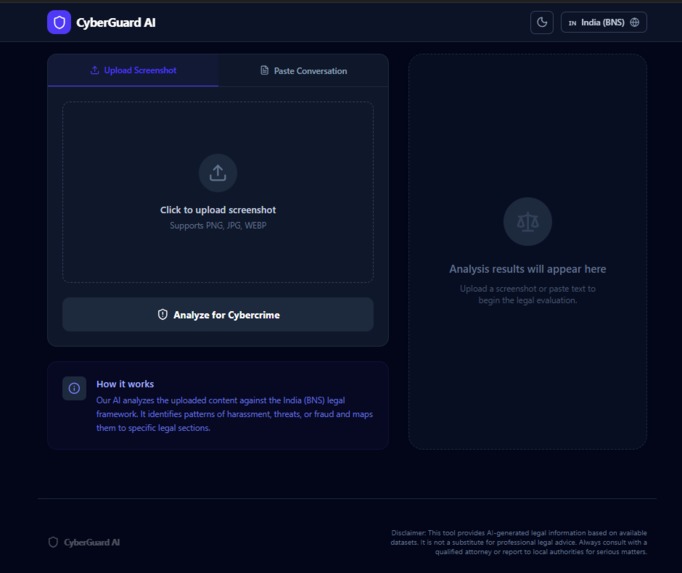Open the India (BNS) jurisdiction dropdown
The image size is (682, 573).
[603, 22]
